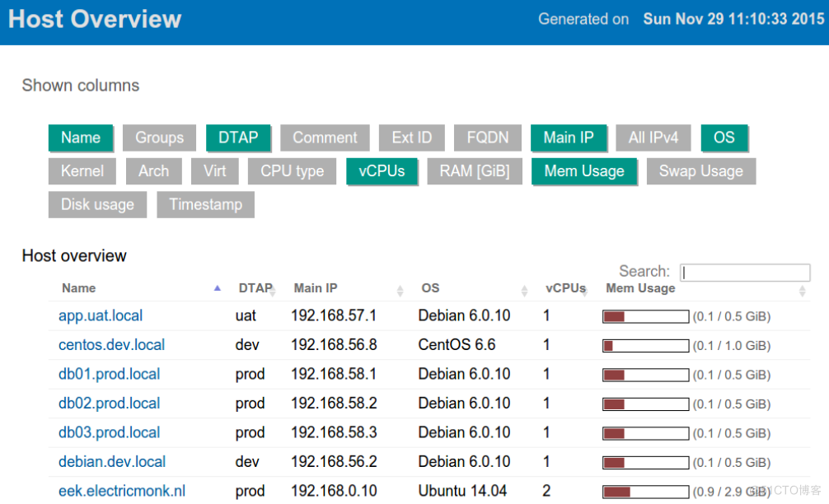Sort table by Name column arrow

pos(218,288)
